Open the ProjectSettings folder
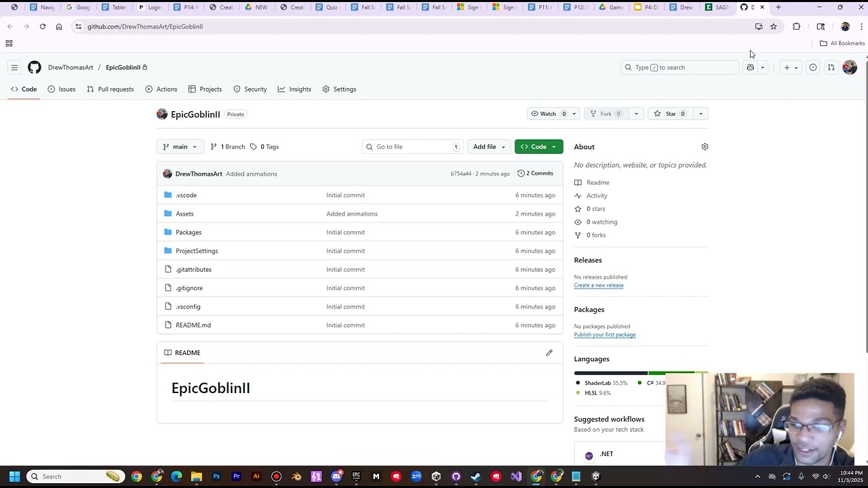Viewport: 868px width, 488px height. 197,251
